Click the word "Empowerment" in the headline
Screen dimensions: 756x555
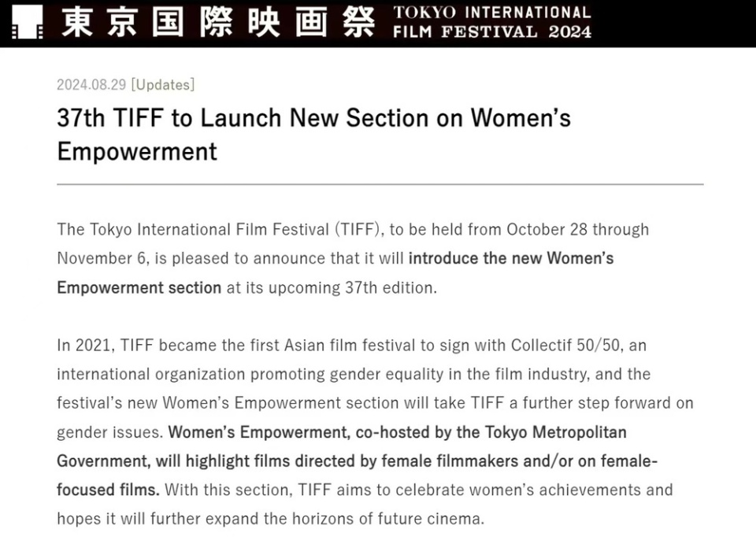point(136,150)
